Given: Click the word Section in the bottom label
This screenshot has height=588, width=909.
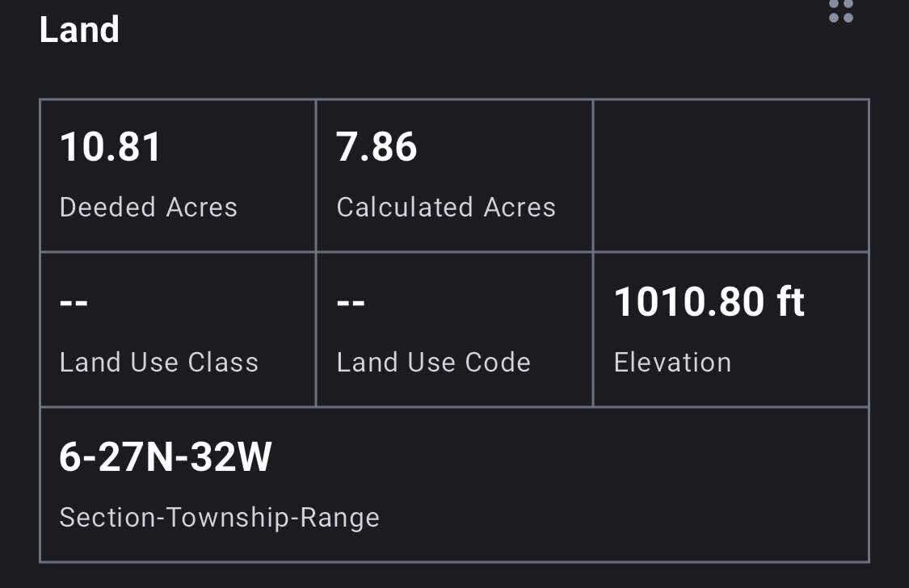Looking at the screenshot, I should tap(107, 517).
